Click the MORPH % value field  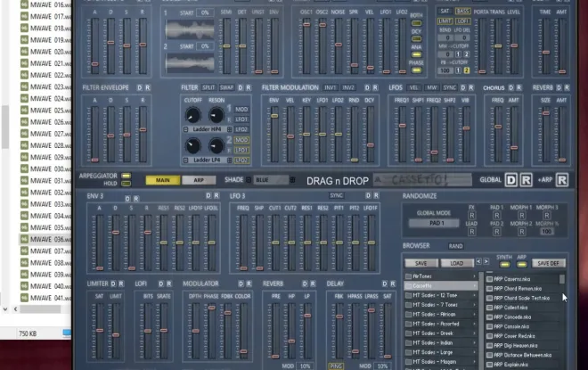(x=547, y=232)
